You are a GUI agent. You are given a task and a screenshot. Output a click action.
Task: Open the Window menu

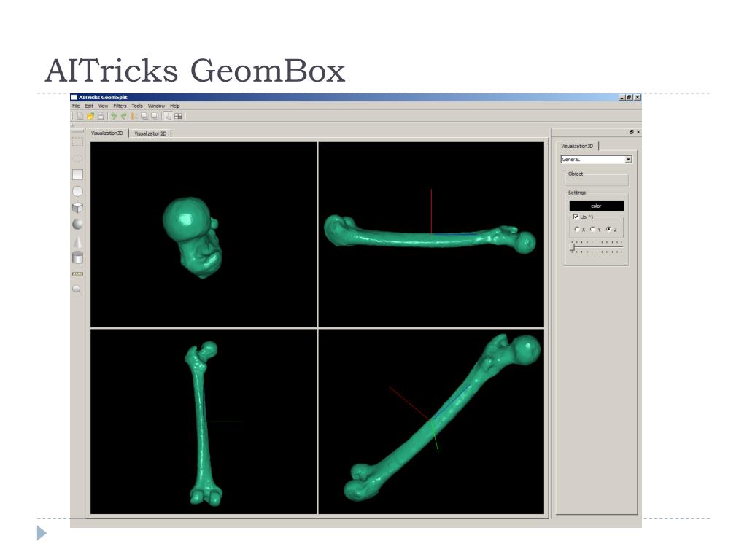click(156, 106)
